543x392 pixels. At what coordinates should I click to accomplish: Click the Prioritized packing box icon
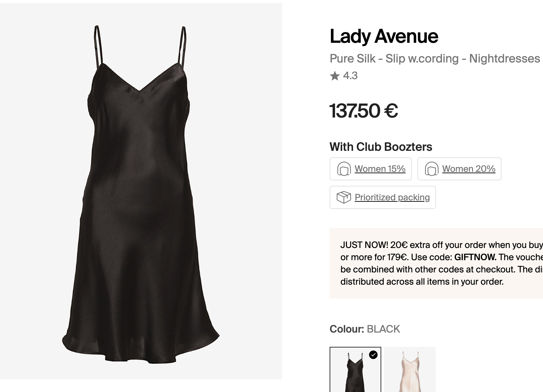pos(344,197)
